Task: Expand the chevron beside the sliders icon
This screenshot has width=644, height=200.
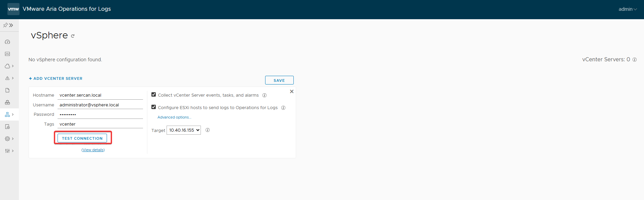Action: (x=13, y=151)
